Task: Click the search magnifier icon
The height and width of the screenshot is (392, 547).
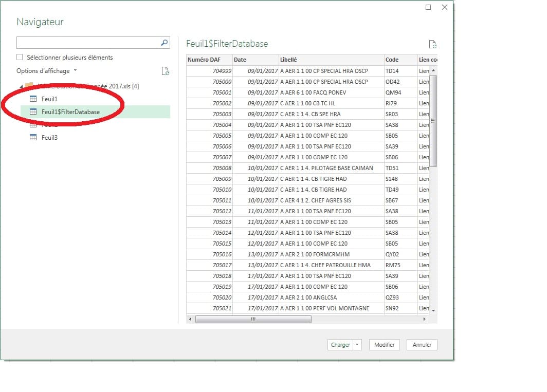Action: (x=164, y=43)
